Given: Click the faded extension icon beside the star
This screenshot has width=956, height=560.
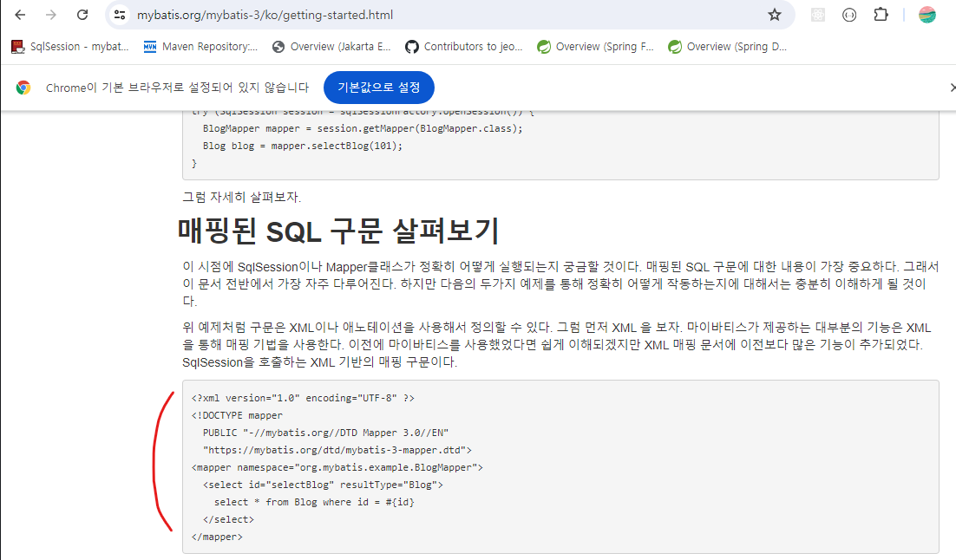Looking at the screenshot, I should tap(817, 15).
